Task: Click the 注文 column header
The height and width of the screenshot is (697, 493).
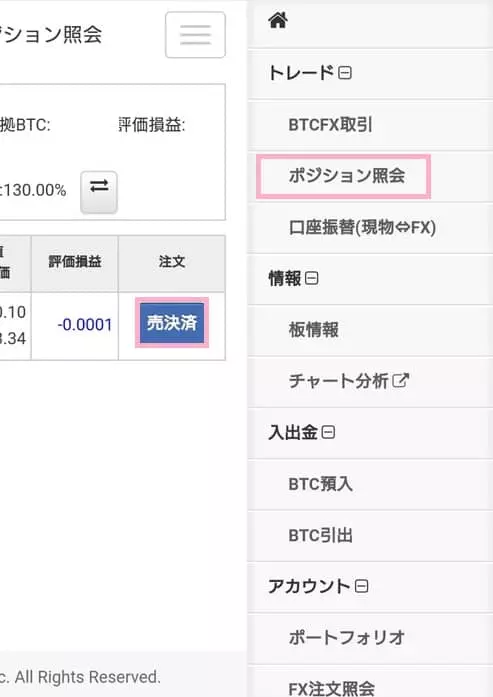Action: click(172, 264)
